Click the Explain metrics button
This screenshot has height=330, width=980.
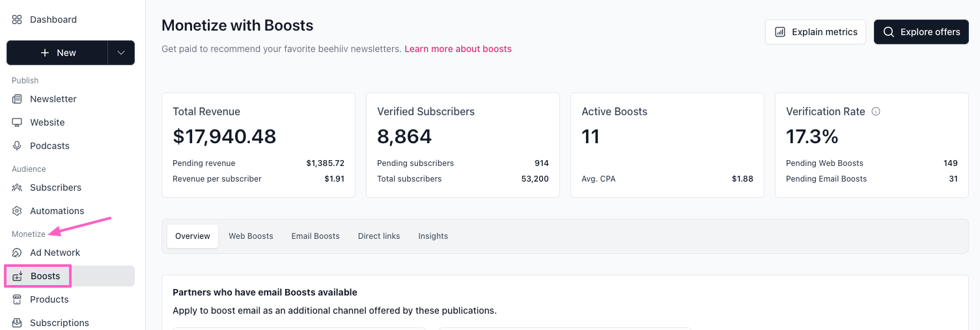click(x=815, y=32)
